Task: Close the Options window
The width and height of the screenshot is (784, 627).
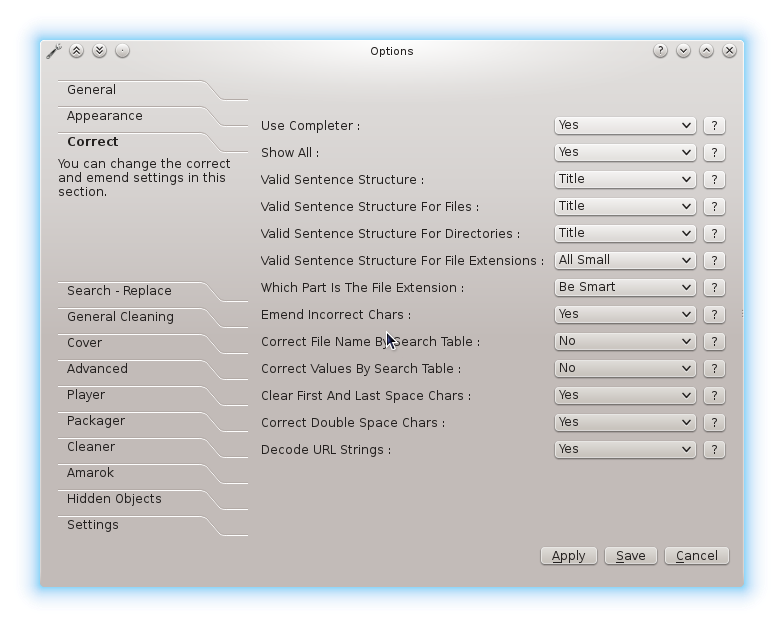Action: (730, 50)
